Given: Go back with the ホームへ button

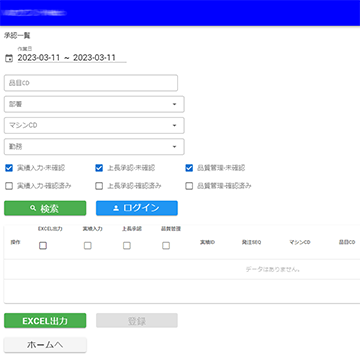Looking at the screenshot, I should pos(45,345).
